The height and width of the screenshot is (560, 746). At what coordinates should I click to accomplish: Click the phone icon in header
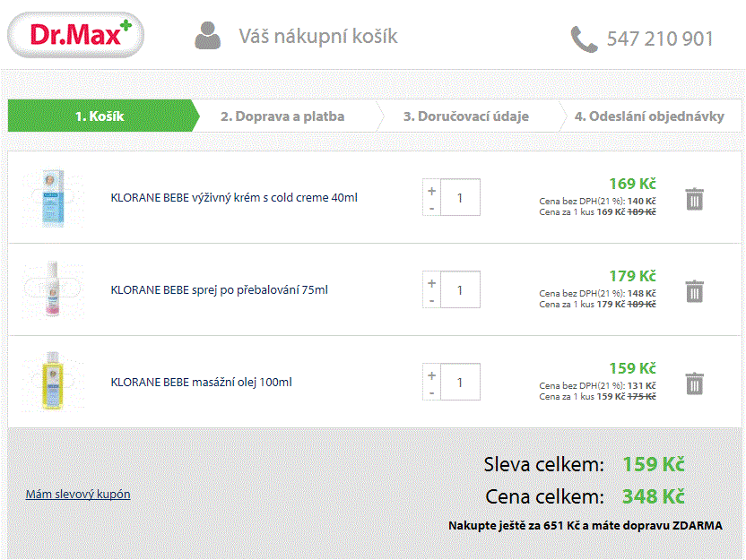point(584,39)
